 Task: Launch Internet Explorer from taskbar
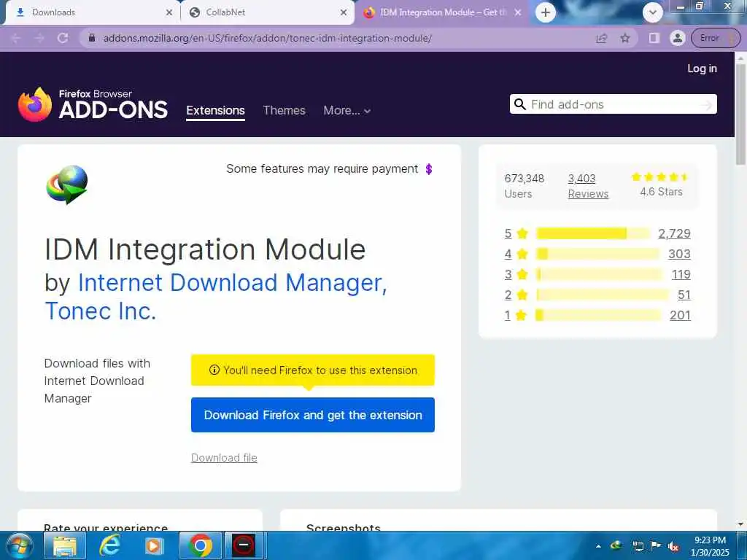[x=109, y=545]
